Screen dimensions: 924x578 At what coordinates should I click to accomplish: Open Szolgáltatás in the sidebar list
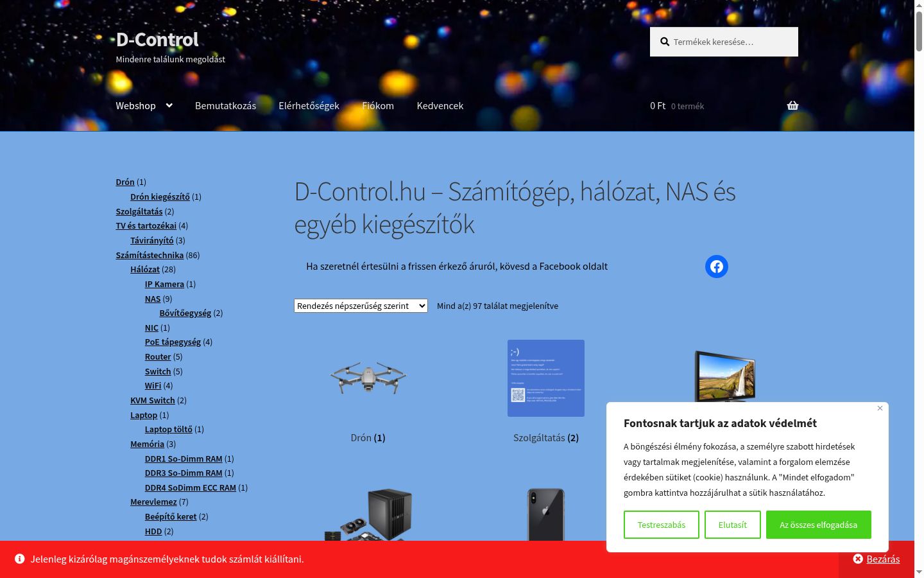coord(139,211)
